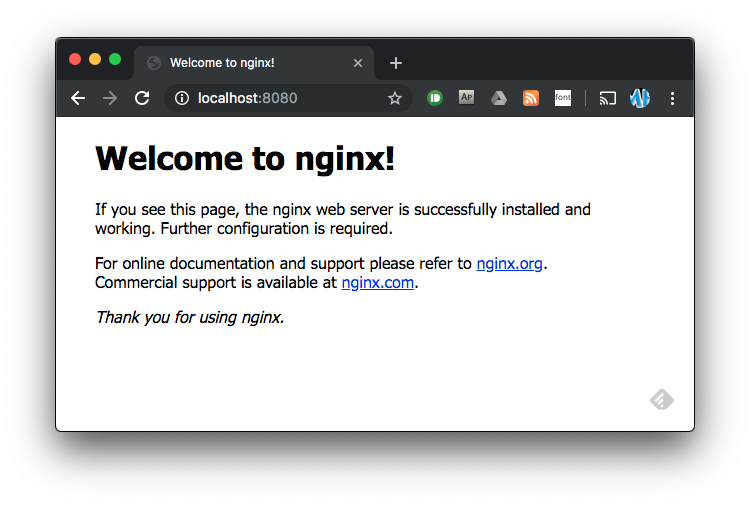This screenshot has height=505, width=750.
Task: Open Chrome's three-dot menu
Action: pyautogui.click(x=673, y=99)
